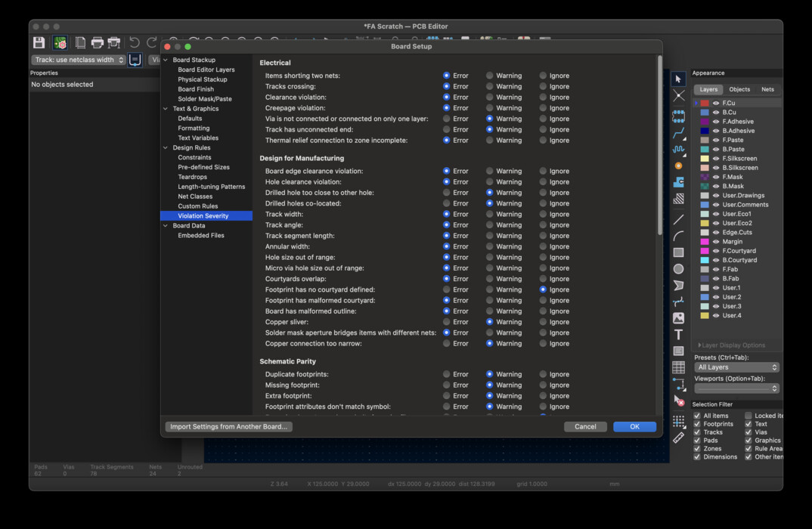
Task: Collapse the Text & Graphics tree section
Action: click(166, 109)
